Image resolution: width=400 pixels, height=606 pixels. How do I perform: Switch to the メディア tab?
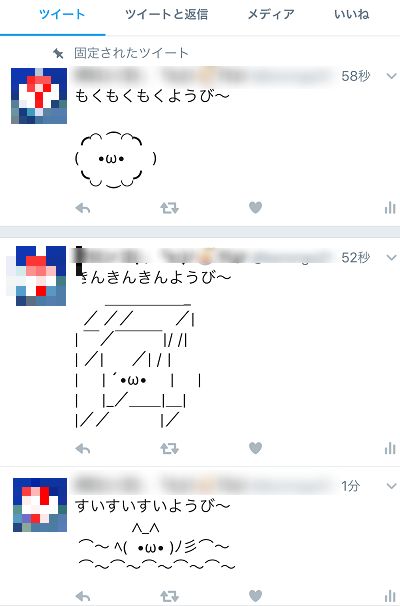(x=271, y=15)
